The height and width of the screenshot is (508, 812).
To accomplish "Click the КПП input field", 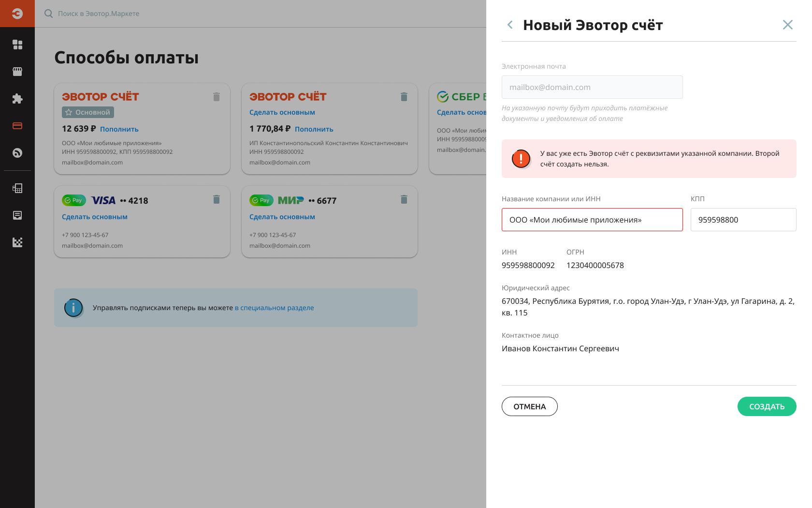I will (x=743, y=220).
